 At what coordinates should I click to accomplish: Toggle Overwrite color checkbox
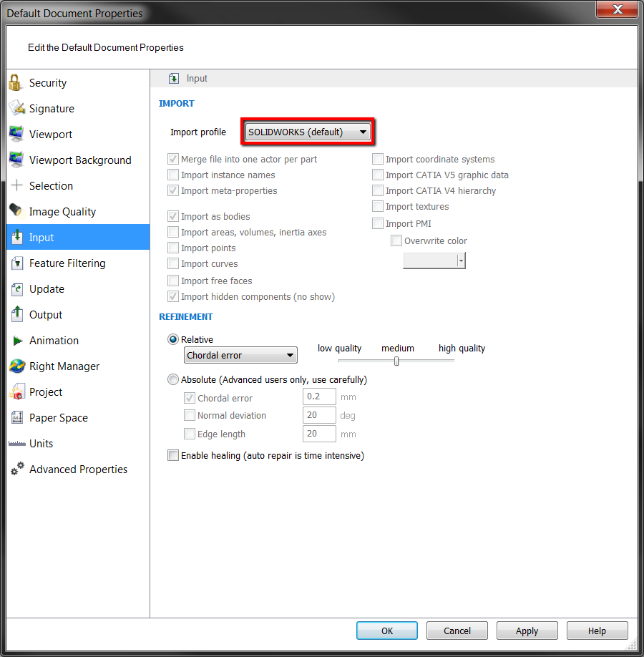[x=396, y=240]
